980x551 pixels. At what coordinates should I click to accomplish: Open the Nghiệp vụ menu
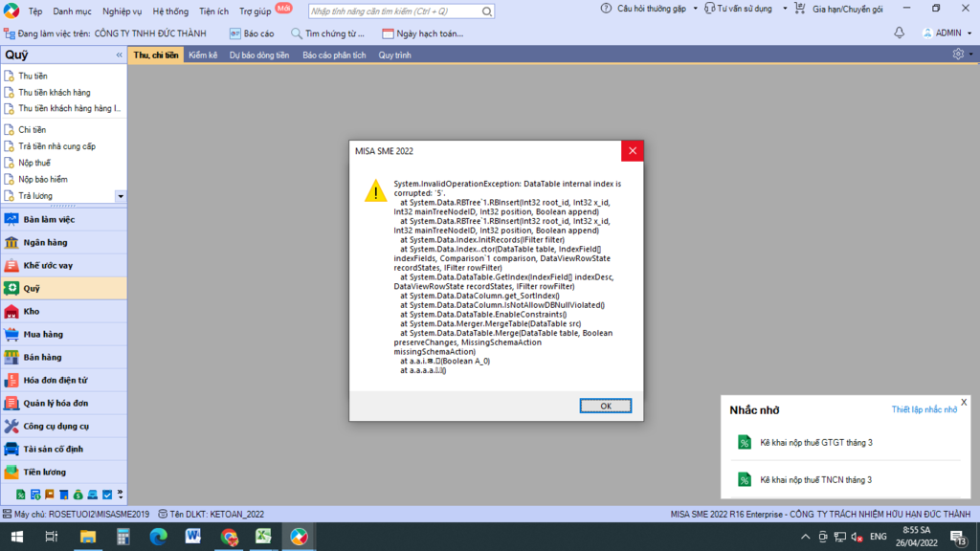(x=122, y=11)
